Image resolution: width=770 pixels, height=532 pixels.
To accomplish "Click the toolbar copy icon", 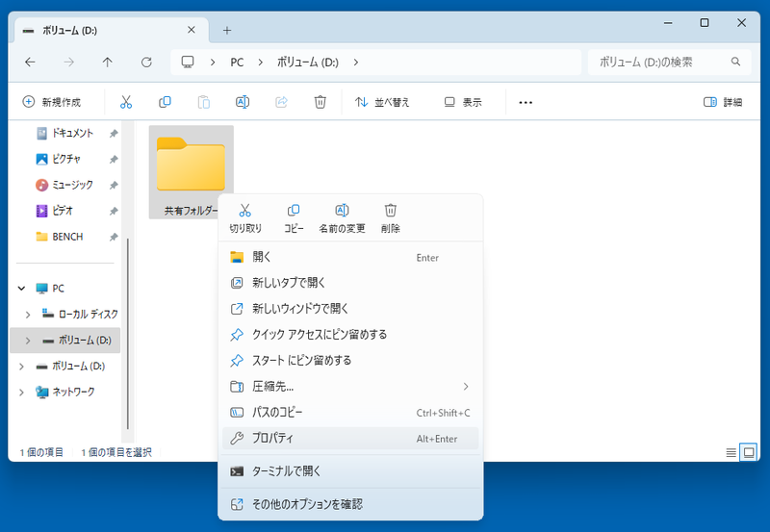I will click(x=165, y=102).
